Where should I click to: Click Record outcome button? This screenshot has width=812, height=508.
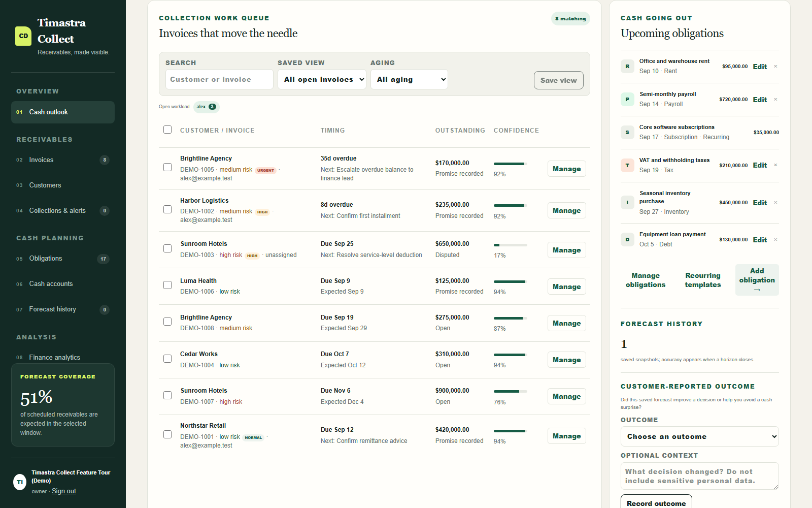click(656, 502)
